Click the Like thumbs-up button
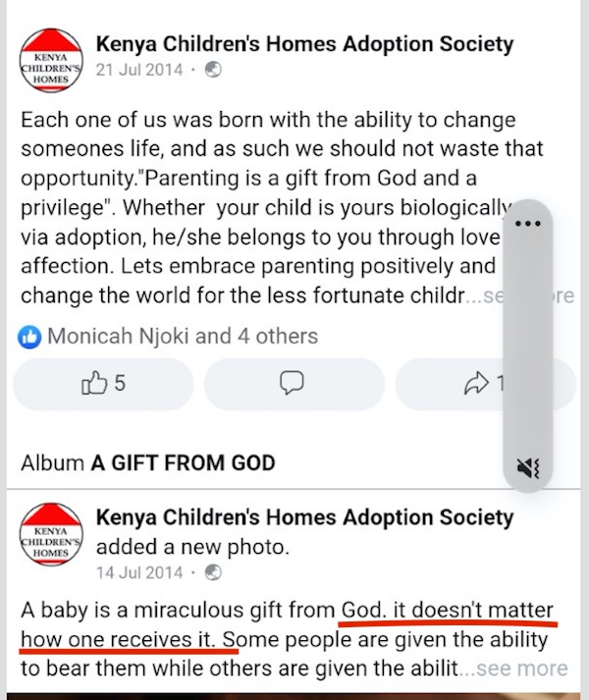Viewport: 589px width, 700px height. (x=103, y=384)
